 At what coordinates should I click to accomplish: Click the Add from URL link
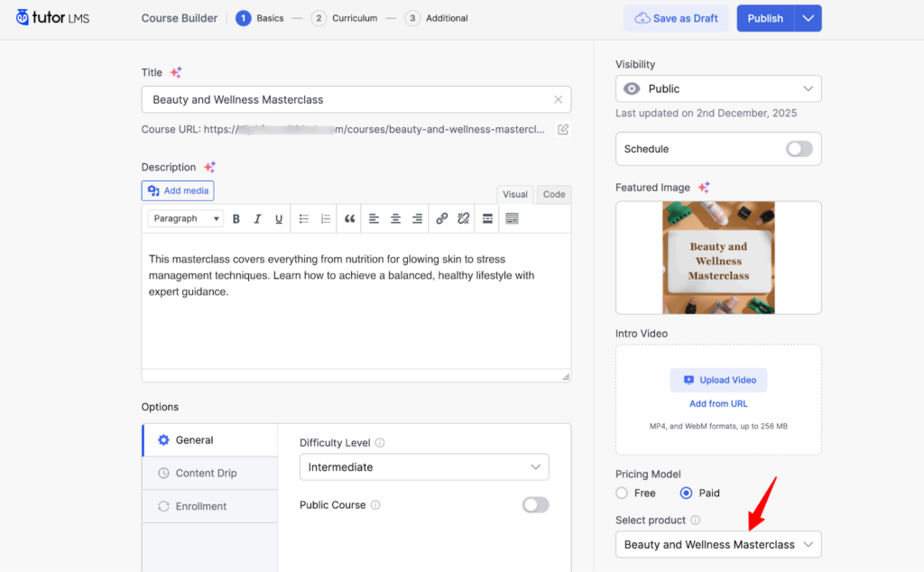[718, 403]
